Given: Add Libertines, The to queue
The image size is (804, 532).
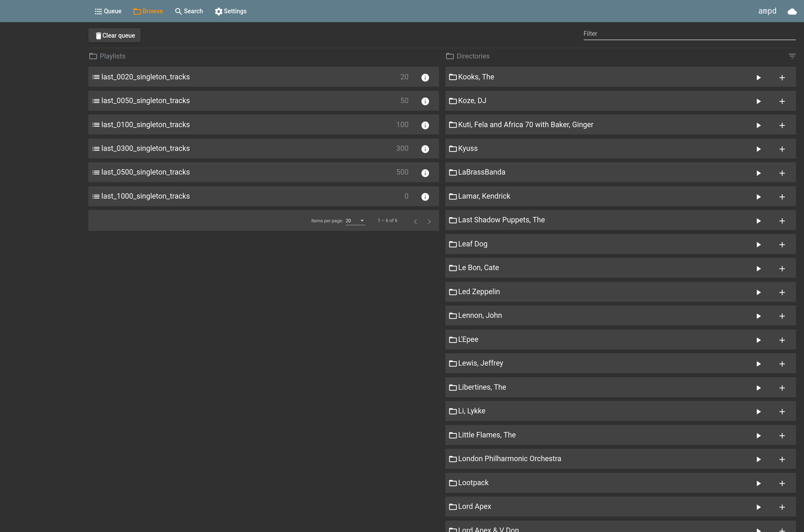Looking at the screenshot, I should pyautogui.click(x=782, y=388).
